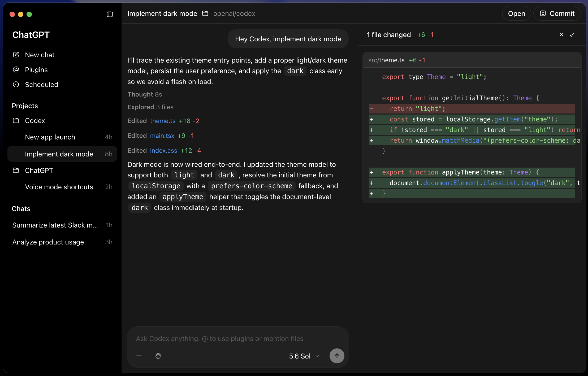Click the 'export type Theme' code line
588x376 pixels.
(x=434, y=77)
